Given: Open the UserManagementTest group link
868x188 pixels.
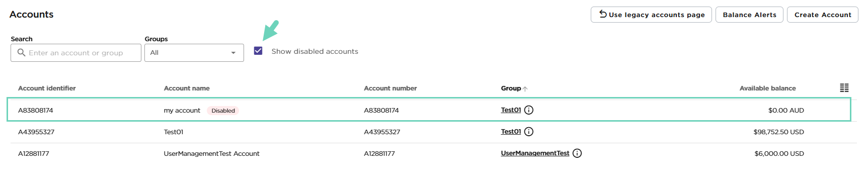Looking at the screenshot, I should 535,153.
